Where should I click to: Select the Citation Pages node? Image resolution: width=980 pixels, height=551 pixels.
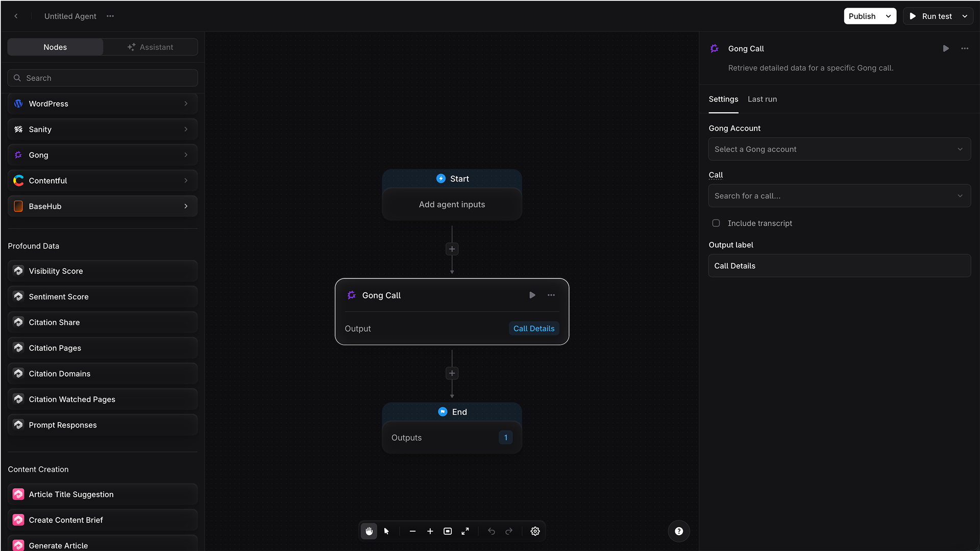click(x=103, y=348)
